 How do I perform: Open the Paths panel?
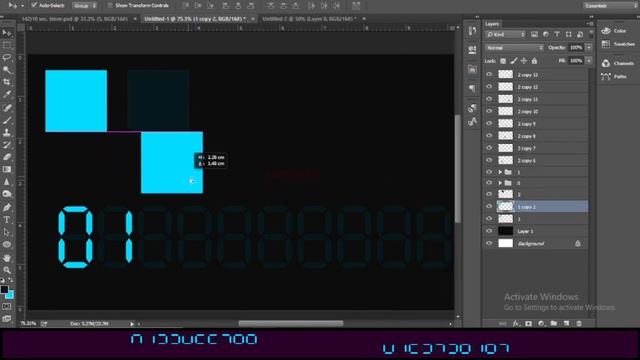pos(614,76)
